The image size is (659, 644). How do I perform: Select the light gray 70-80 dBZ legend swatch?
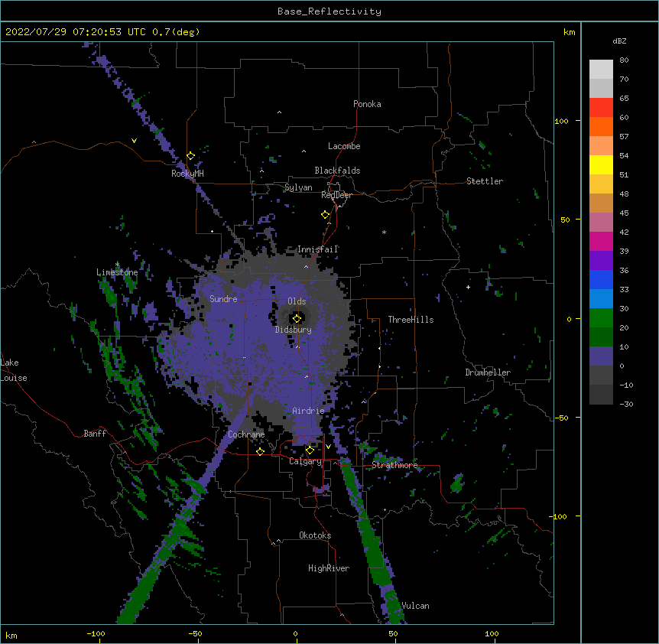coord(601,70)
